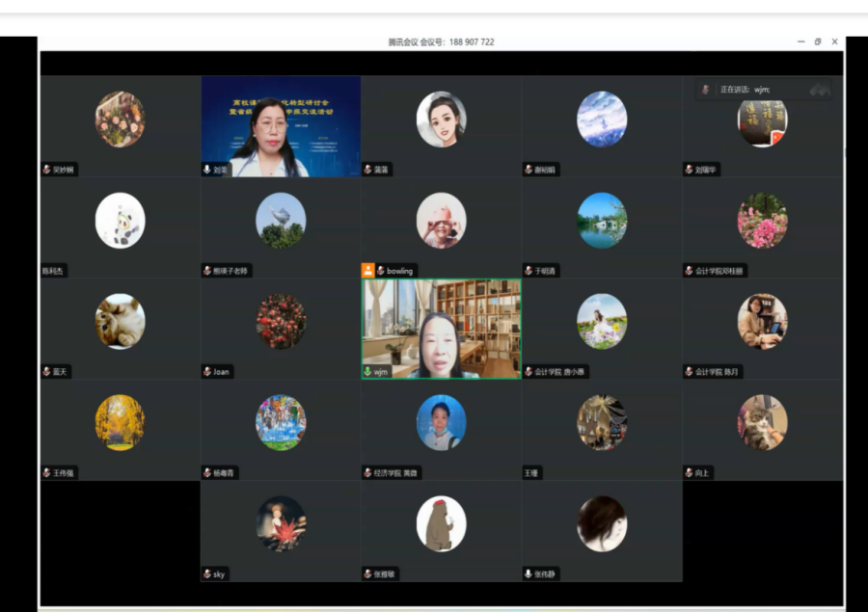Click the kitten avatar of 蓝天

coord(121,321)
